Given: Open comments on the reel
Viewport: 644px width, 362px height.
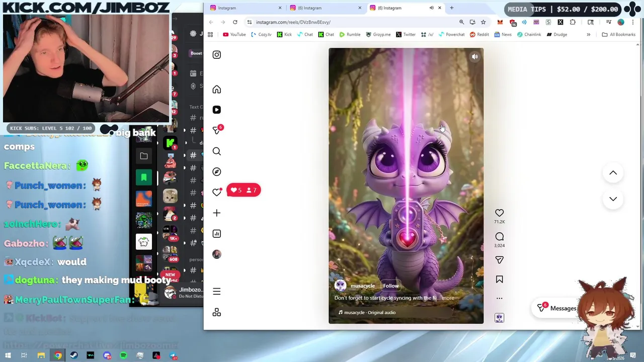Looking at the screenshot, I should pos(499,236).
